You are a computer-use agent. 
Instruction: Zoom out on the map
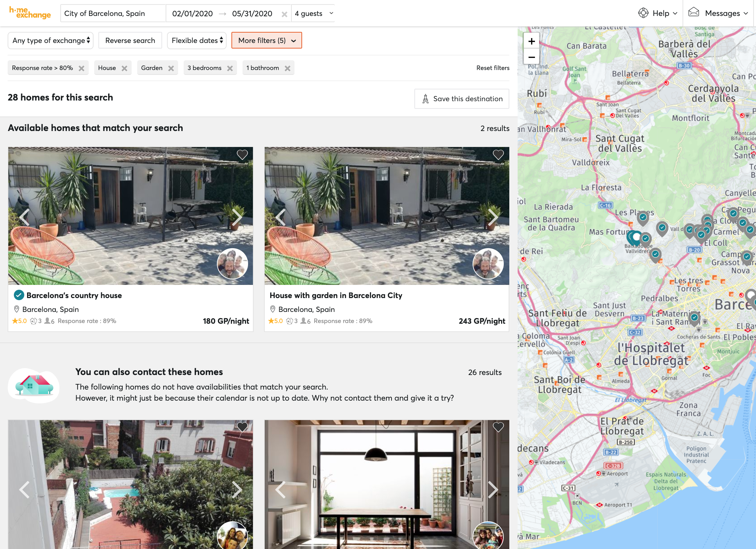pyautogui.click(x=531, y=57)
